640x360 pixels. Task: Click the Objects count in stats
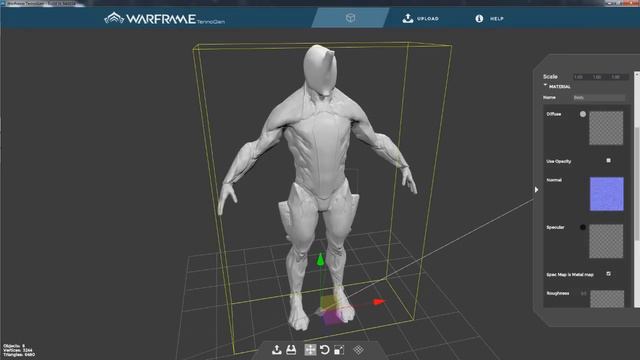point(14,346)
